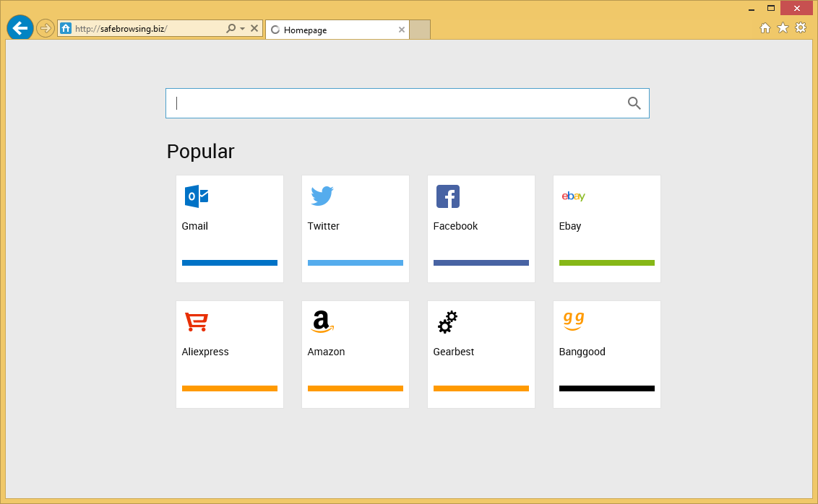Click the Amazon logo icon
The height and width of the screenshot is (504, 818).
coord(322,321)
